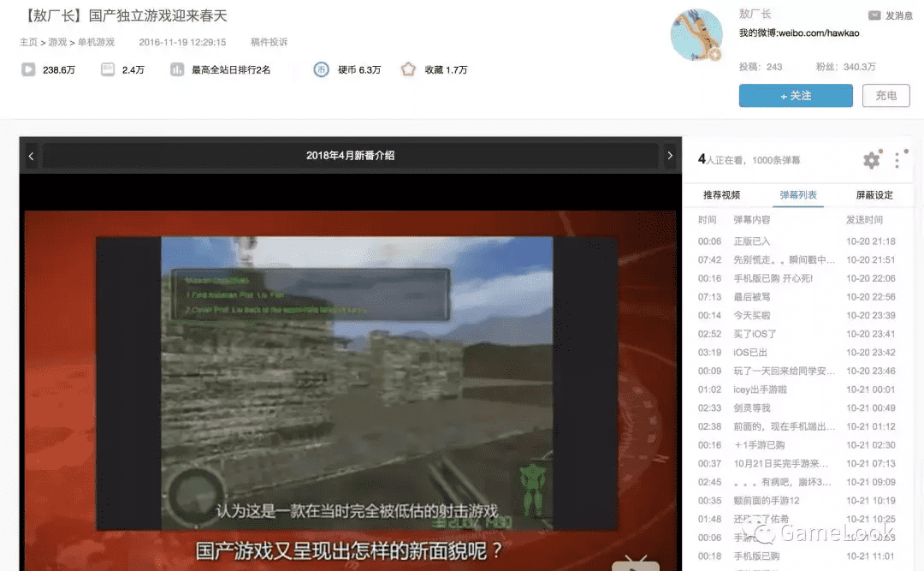Open danmaku settings gear icon
Viewport: 924px width, 571px height.
872,160
